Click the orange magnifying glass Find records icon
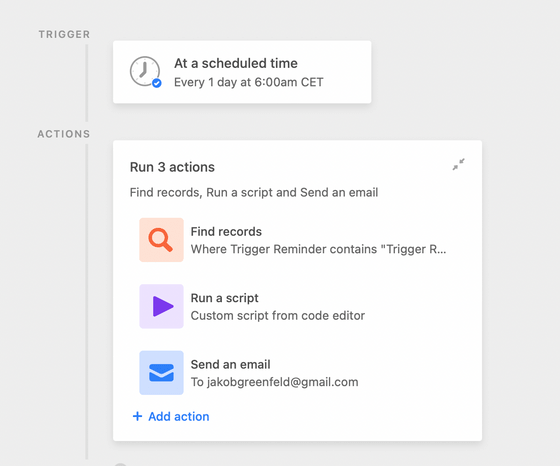 tap(161, 240)
